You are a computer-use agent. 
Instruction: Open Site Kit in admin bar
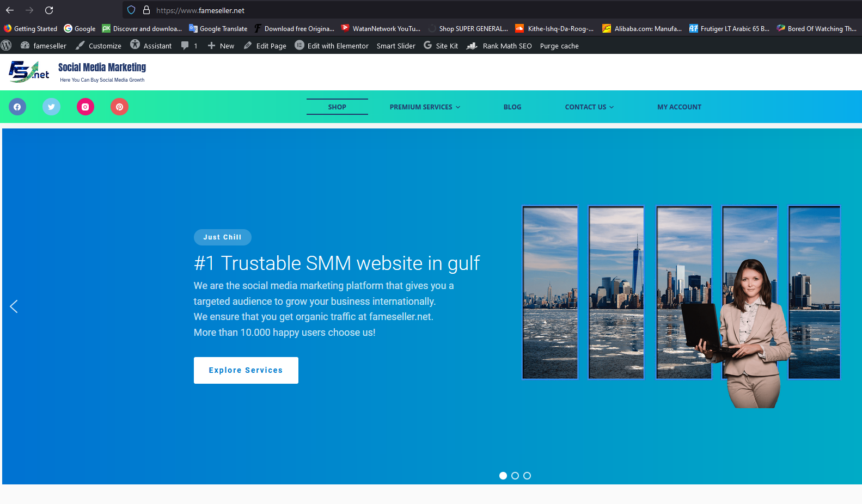pos(441,46)
